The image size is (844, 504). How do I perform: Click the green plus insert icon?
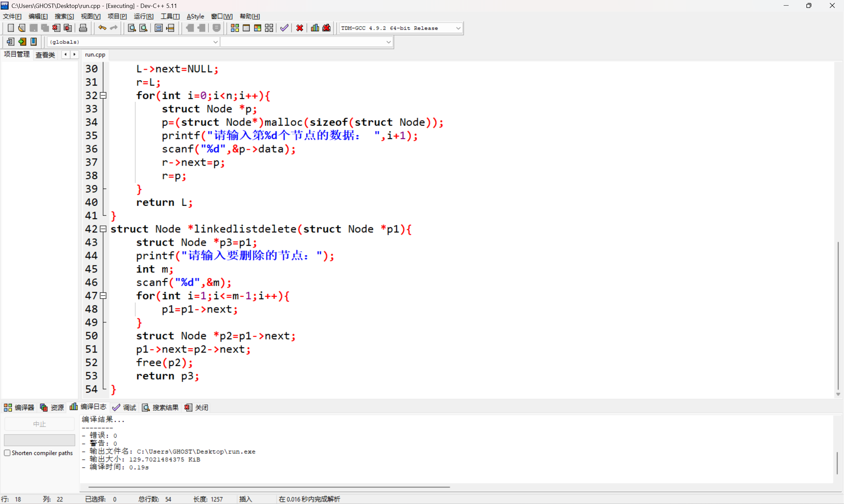(22, 42)
